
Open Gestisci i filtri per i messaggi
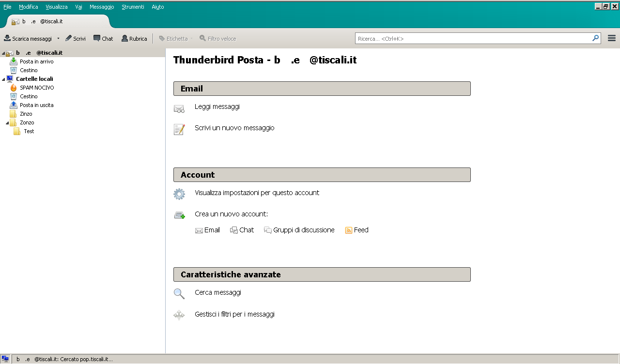[234, 314]
